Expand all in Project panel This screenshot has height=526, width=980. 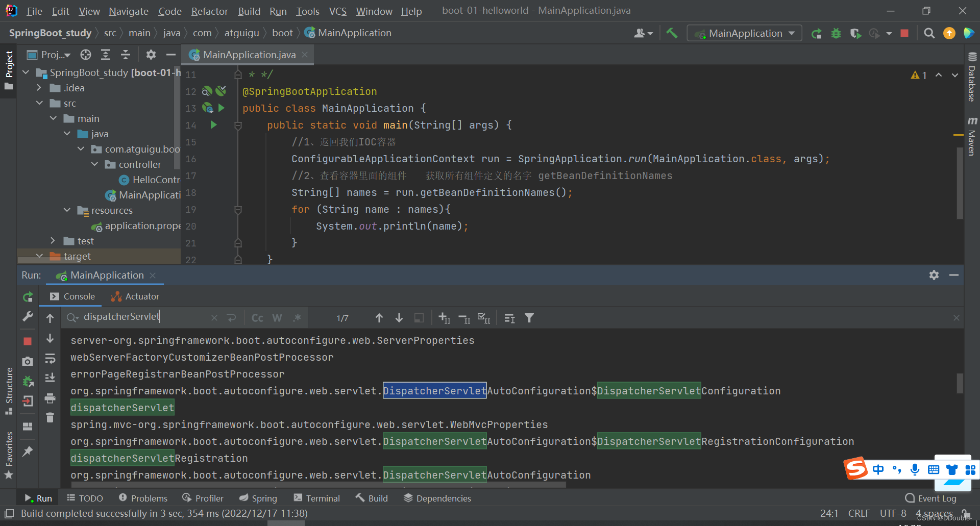coord(106,55)
